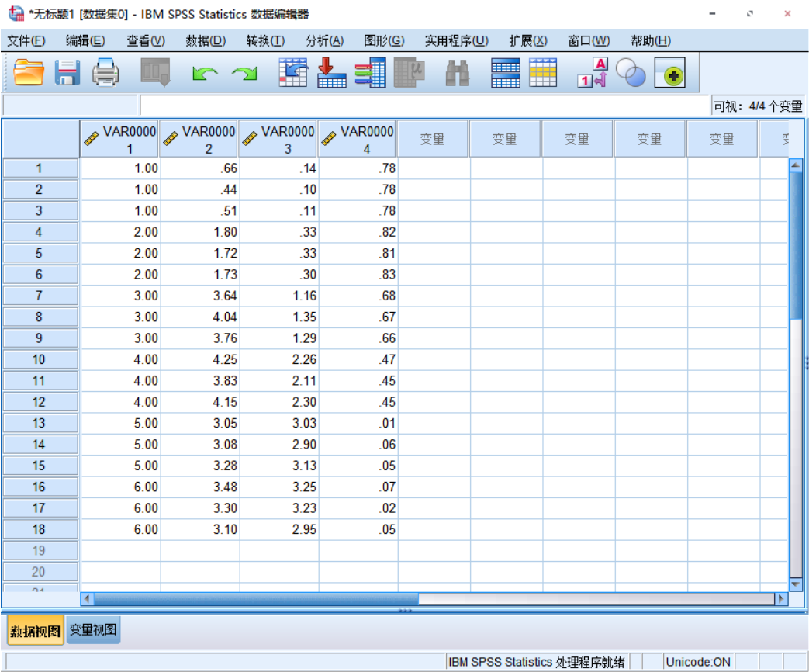Save the document with floppy icon
Screen dimensions: 809x672
pos(67,72)
